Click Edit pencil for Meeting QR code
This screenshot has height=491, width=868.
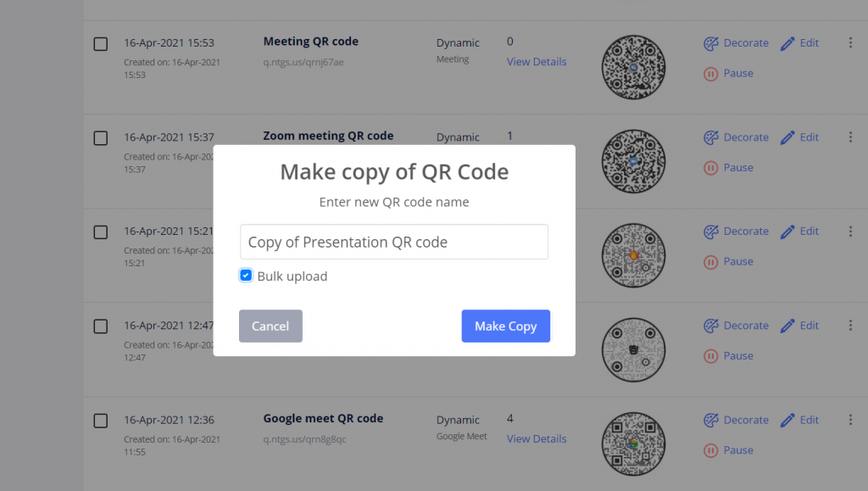[x=787, y=43]
